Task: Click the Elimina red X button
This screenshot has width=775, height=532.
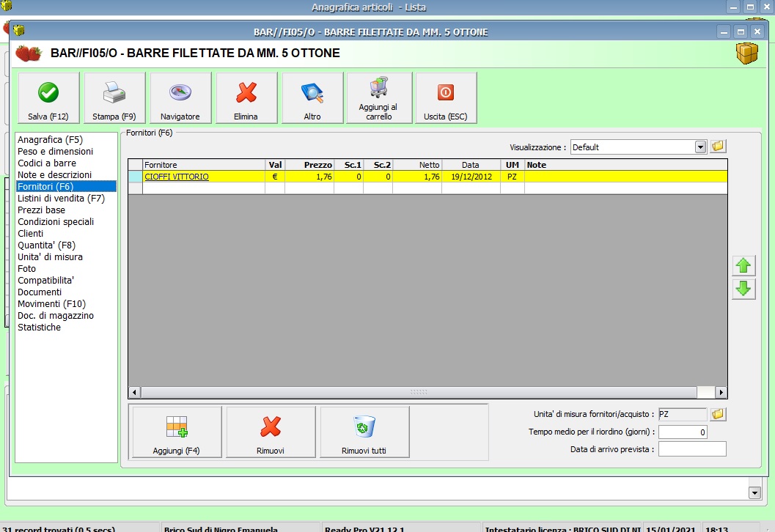Action: pos(246,97)
